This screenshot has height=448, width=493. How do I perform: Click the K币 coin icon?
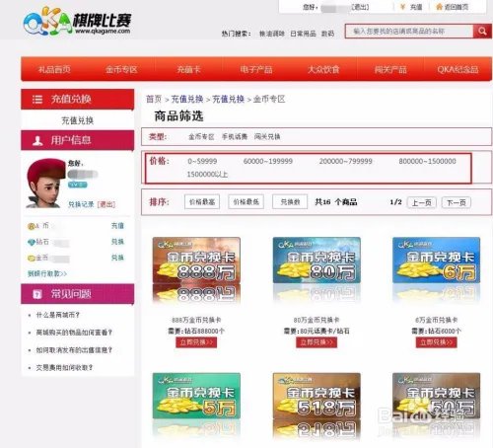pyautogui.click(x=32, y=226)
